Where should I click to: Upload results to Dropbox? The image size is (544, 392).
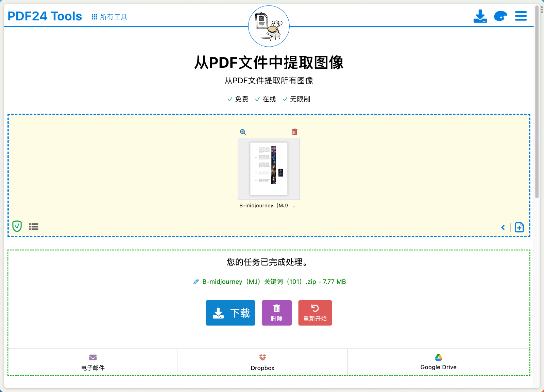pyautogui.click(x=262, y=362)
